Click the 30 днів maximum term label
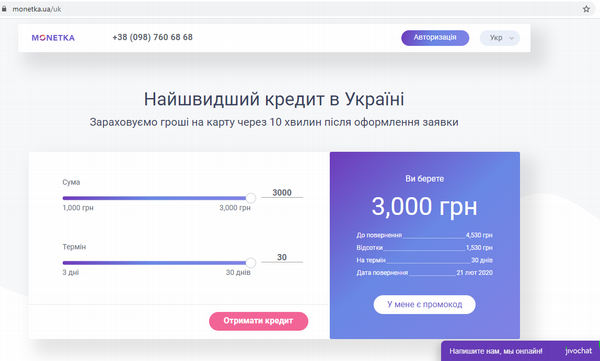Image resolution: width=600 pixels, height=361 pixels. [x=238, y=273]
